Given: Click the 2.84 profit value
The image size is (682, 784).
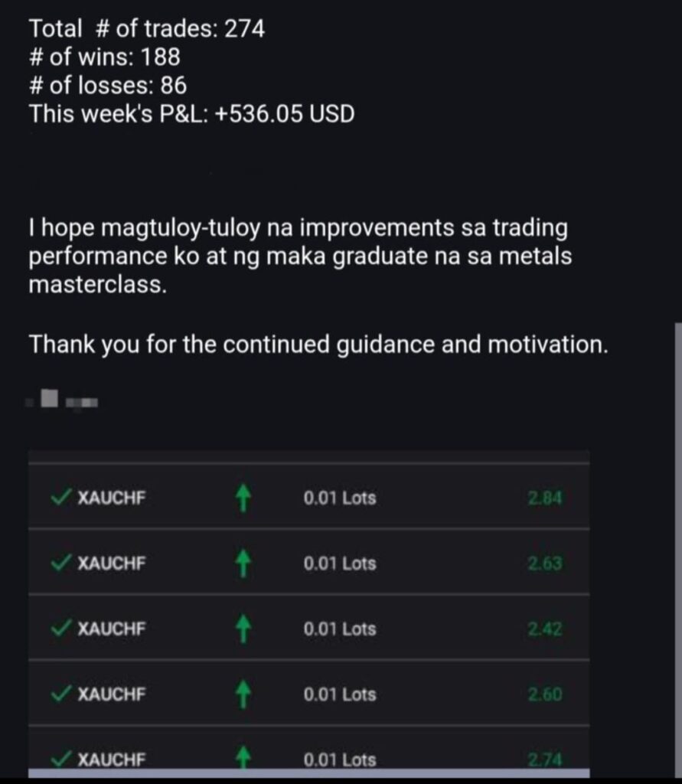Looking at the screenshot, I should click(545, 498).
